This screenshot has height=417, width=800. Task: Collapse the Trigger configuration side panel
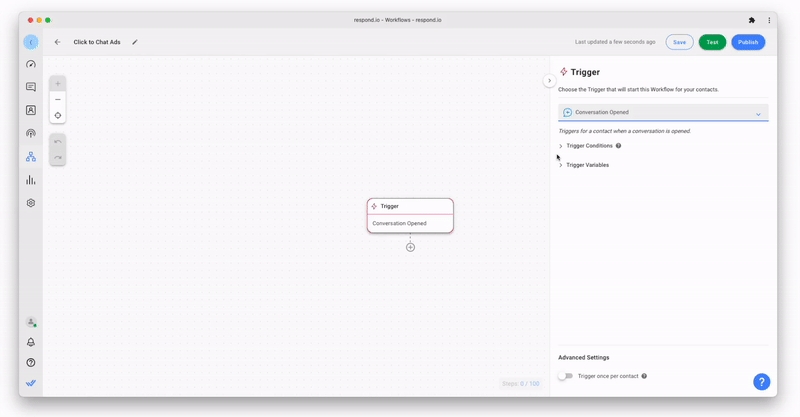point(549,80)
